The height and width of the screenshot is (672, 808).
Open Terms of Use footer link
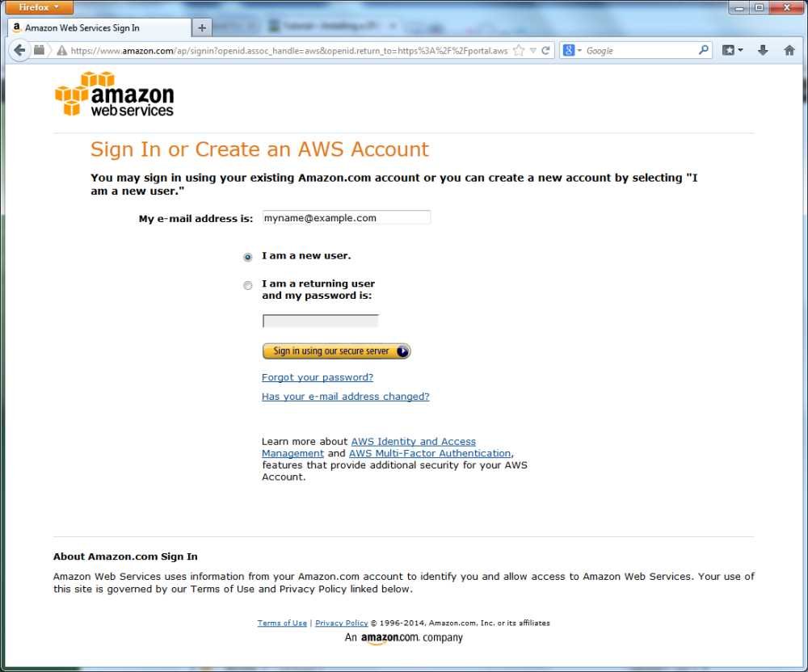(282, 623)
